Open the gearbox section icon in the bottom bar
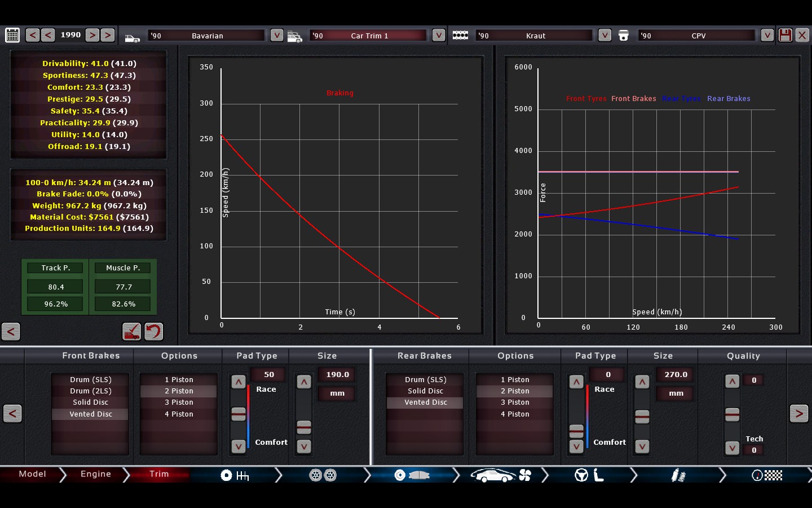Viewport: 812px width, 508px height. click(235, 475)
